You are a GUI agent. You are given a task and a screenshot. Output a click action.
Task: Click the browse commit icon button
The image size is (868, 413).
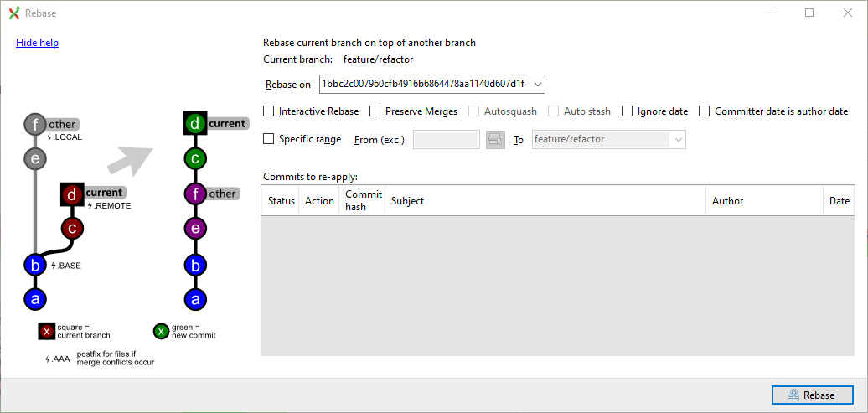pos(495,140)
